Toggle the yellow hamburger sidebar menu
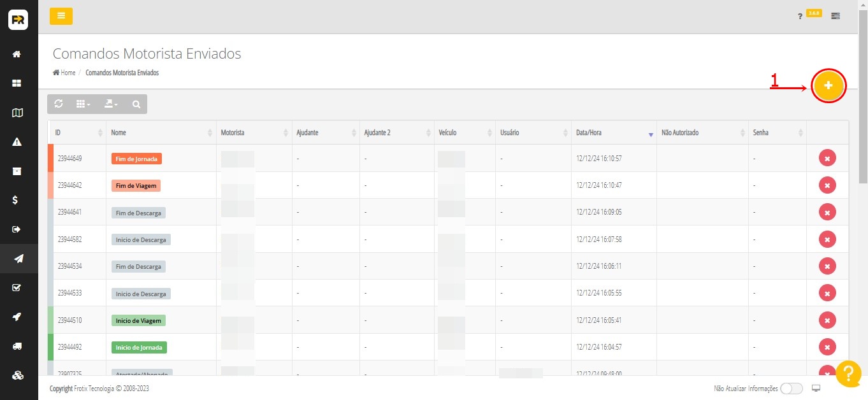This screenshot has height=400, width=868. click(x=61, y=16)
